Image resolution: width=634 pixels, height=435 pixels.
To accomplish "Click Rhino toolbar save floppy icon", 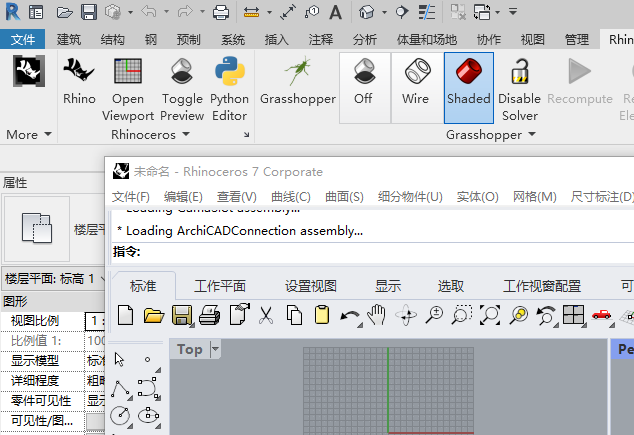I will [x=182, y=315].
